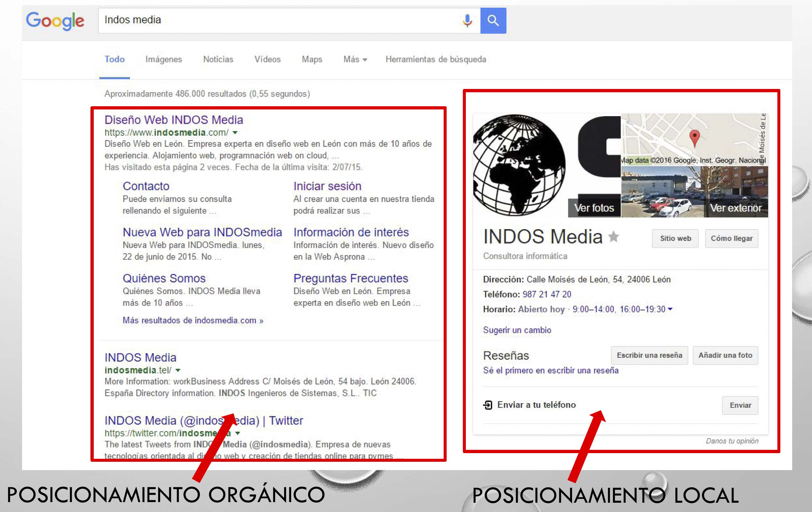Click the star icon beside INDOS Media
This screenshot has width=812, height=512.
point(613,236)
